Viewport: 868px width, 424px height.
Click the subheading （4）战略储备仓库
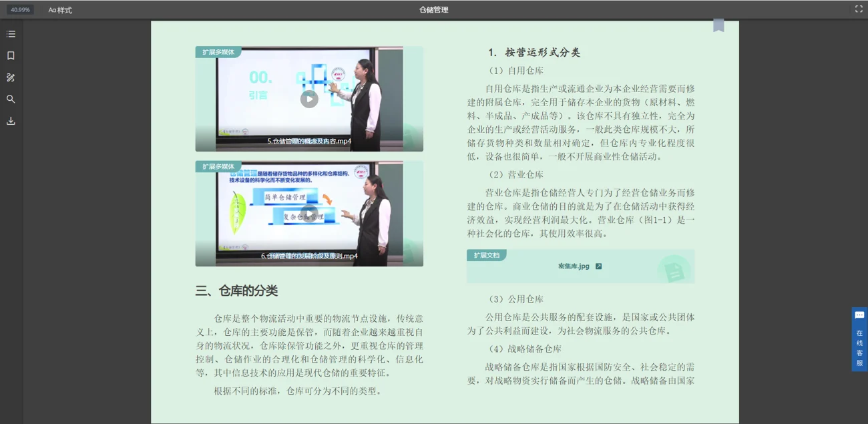[x=525, y=349]
